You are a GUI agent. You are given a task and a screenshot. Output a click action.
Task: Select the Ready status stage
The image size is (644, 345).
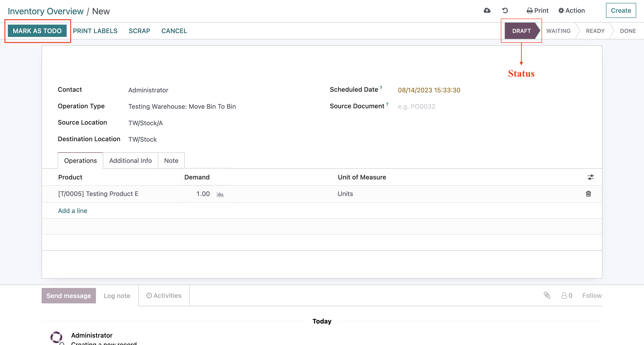[595, 31]
